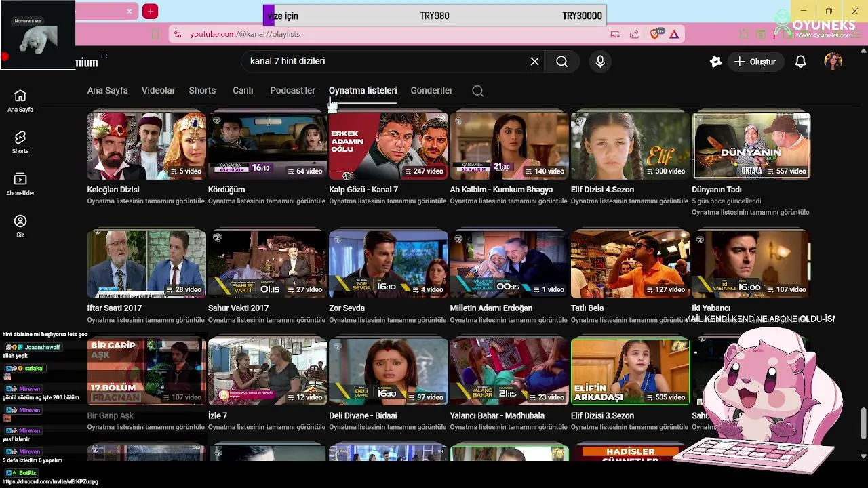Screen dimensions: 868x488
Task: Open Abonelikler in the left sidebar
Action: click(x=20, y=184)
